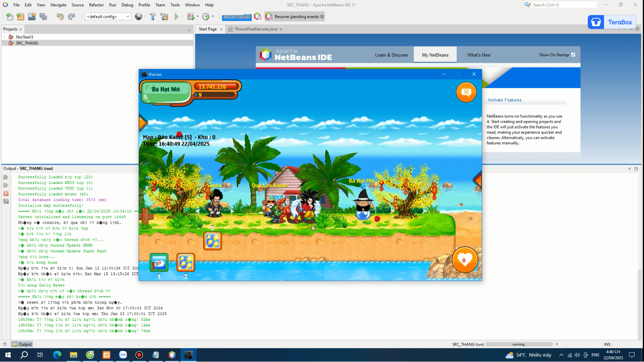
Task: Click the second double-arrow rerun icon in Output
Action: click(x=6, y=185)
